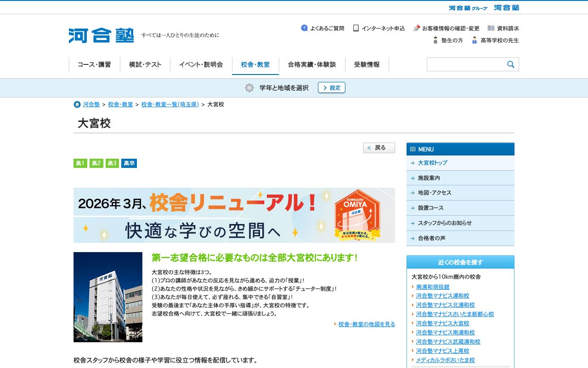Open the 合格実績・体験談 navigation menu

click(x=312, y=64)
